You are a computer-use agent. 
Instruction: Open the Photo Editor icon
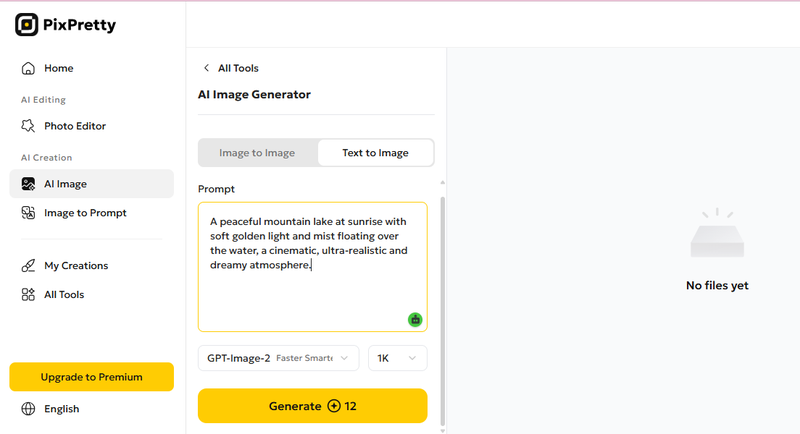[28, 126]
